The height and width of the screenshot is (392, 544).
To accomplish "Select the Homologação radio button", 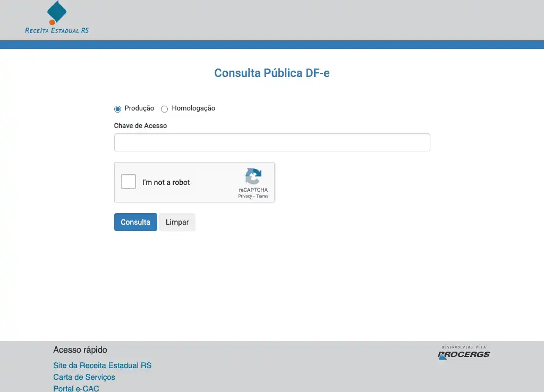I will point(164,109).
